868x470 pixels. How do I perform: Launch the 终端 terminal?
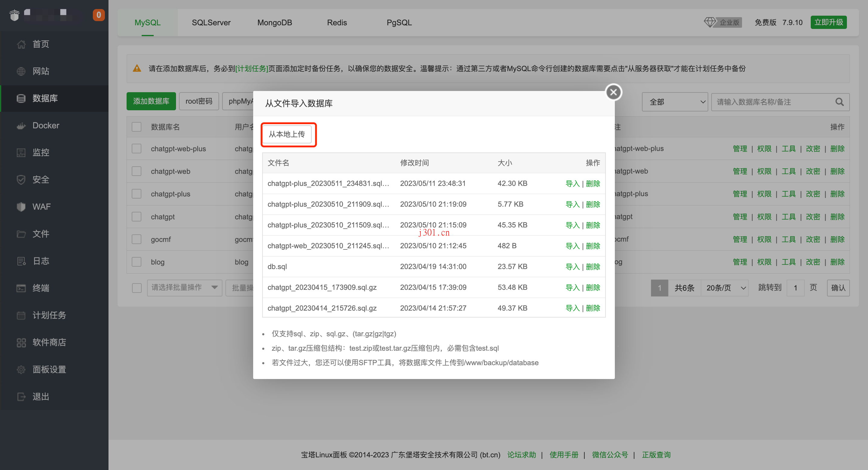coord(41,288)
